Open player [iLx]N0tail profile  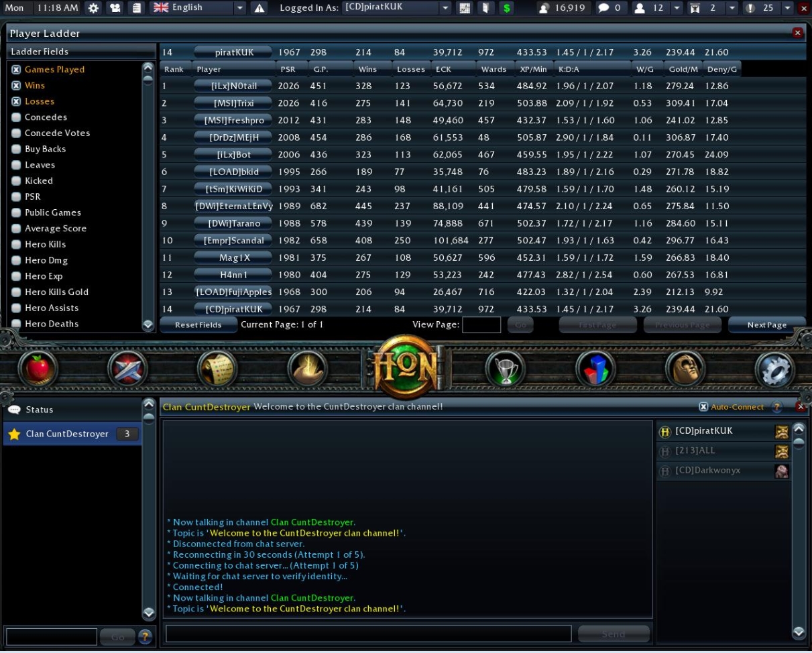point(233,86)
